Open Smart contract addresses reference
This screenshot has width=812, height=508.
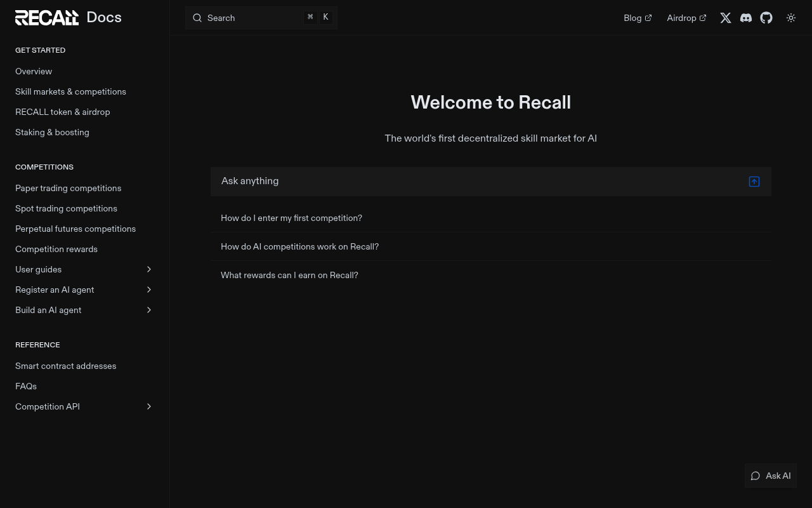pyautogui.click(x=65, y=366)
